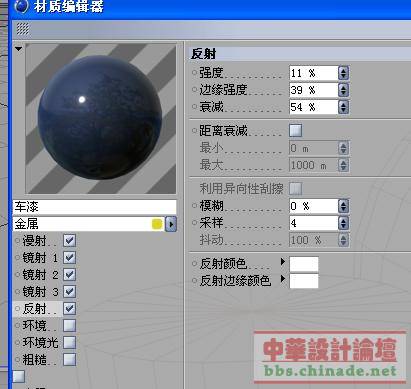Viewport: 411px width, 389px height.
Task: Click the 边缘强度 spinner arrows
Action: (343, 90)
